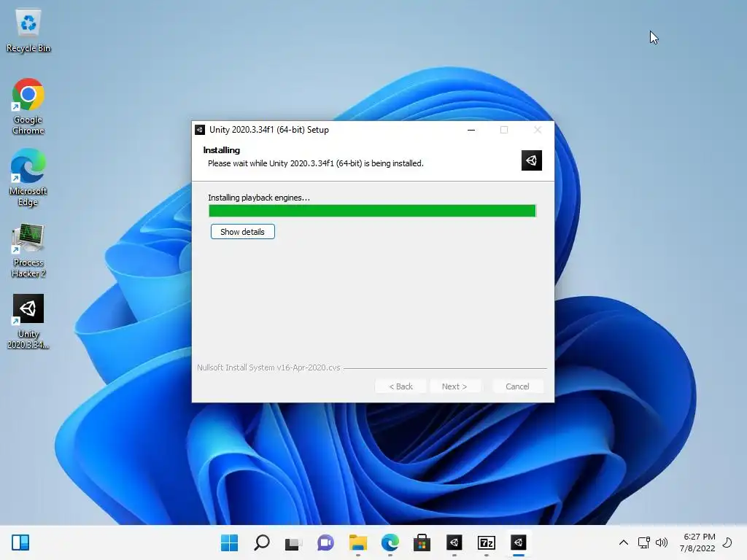This screenshot has width=747, height=560.
Task: Click the 'Installing playback engines...' status text
Action: (259, 198)
